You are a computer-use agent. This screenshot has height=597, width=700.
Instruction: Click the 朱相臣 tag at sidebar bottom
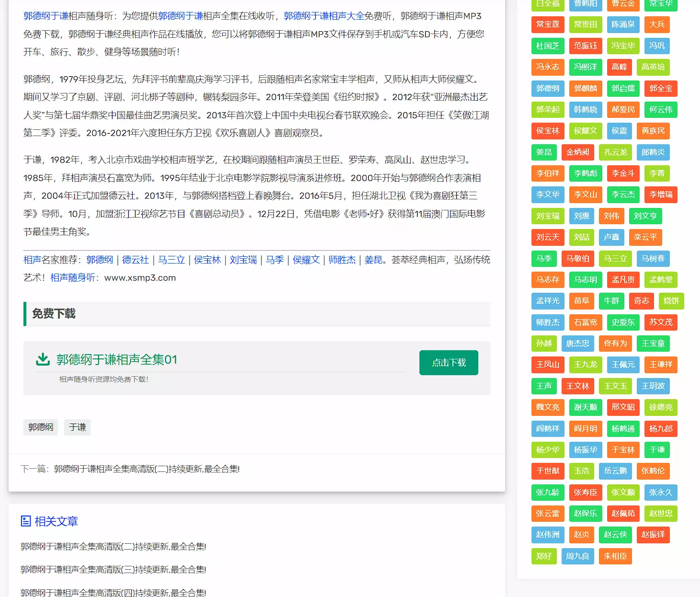[615, 556]
